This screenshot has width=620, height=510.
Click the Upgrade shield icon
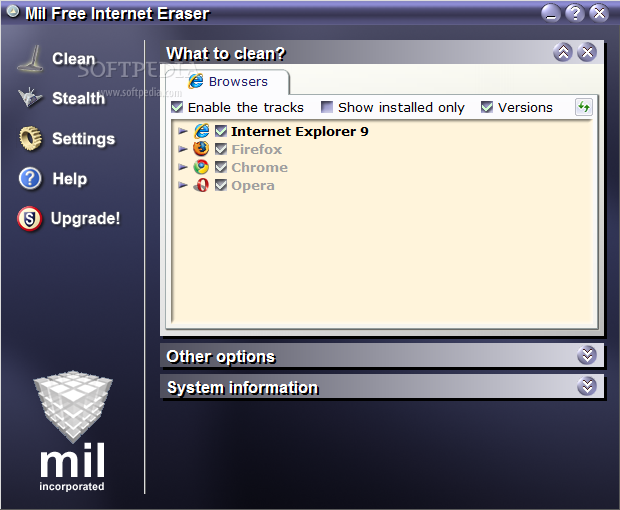30,218
